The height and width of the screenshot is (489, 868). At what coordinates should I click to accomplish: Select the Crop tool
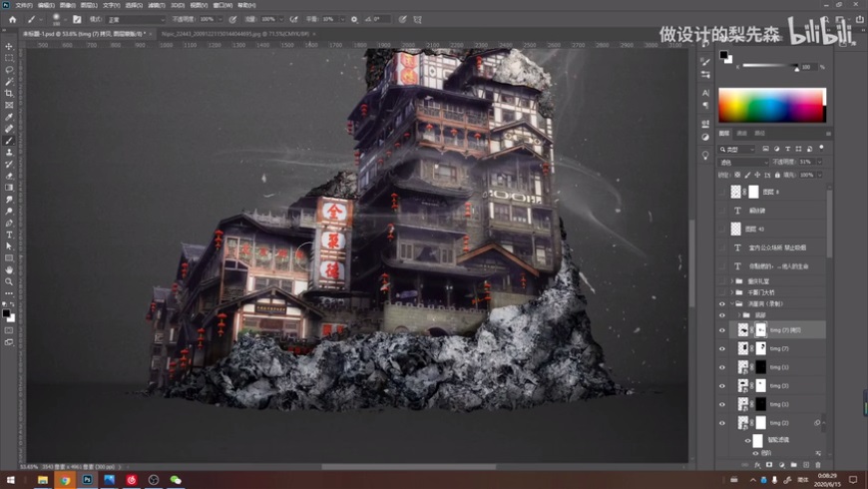click(x=9, y=93)
